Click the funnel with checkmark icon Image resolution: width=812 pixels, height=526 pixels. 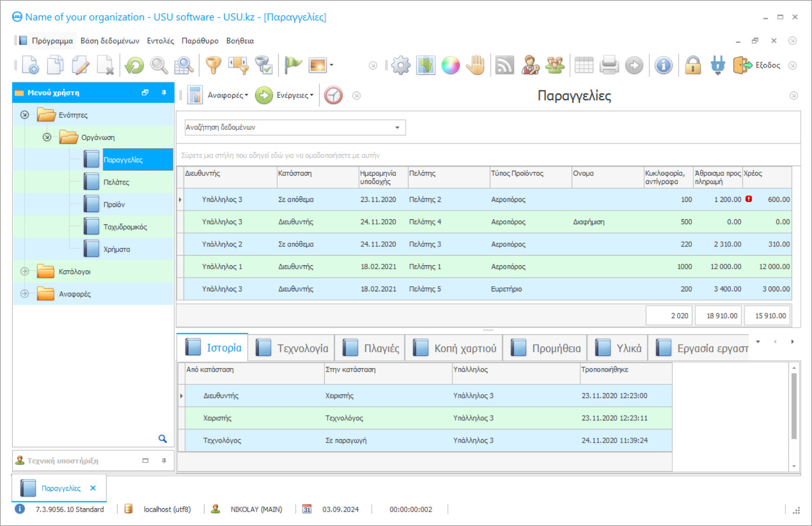pos(263,65)
